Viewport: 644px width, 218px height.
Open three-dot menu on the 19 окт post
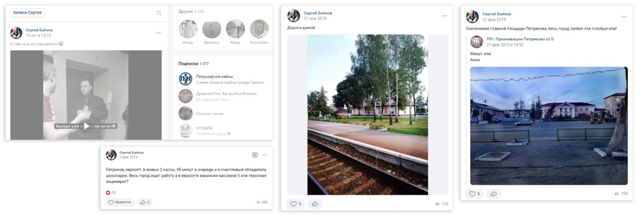158,33
